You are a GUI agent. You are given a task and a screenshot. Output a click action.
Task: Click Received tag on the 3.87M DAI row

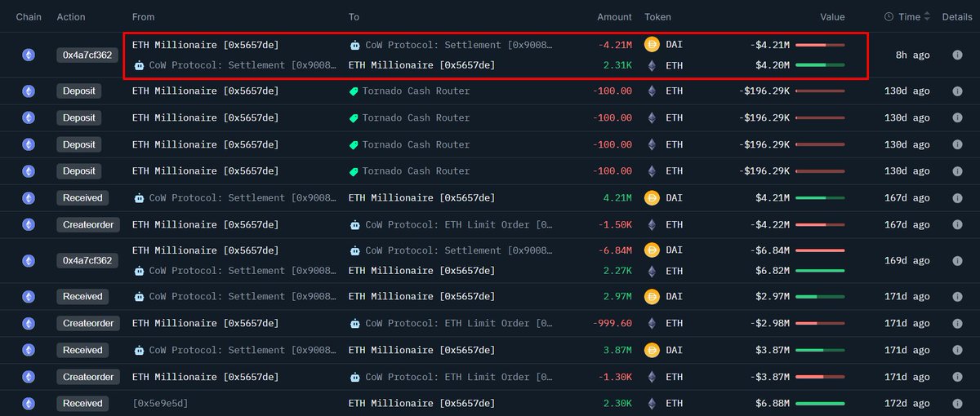(x=82, y=351)
